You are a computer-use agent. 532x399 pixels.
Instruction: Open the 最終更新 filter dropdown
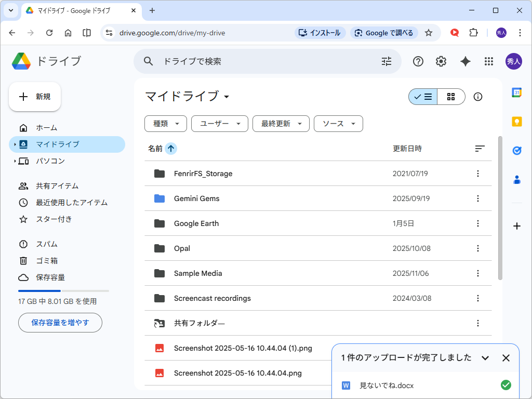pyautogui.click(x=281, y=124)
